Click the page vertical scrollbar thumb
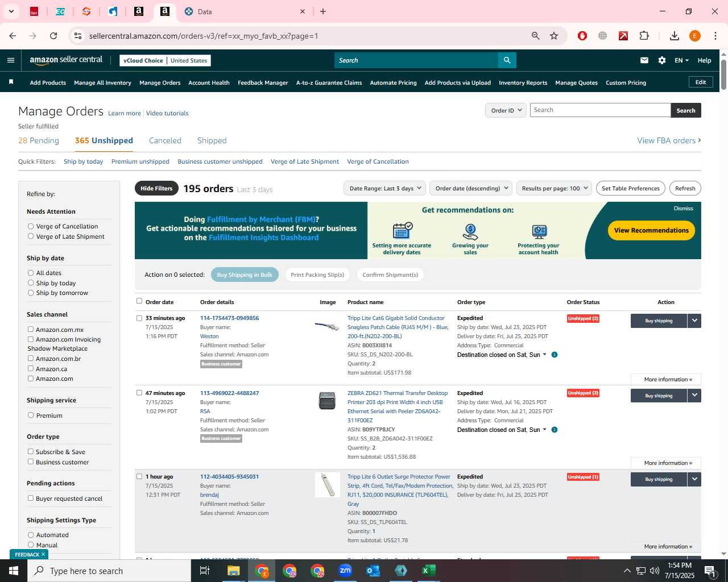 tap(723, 74)
